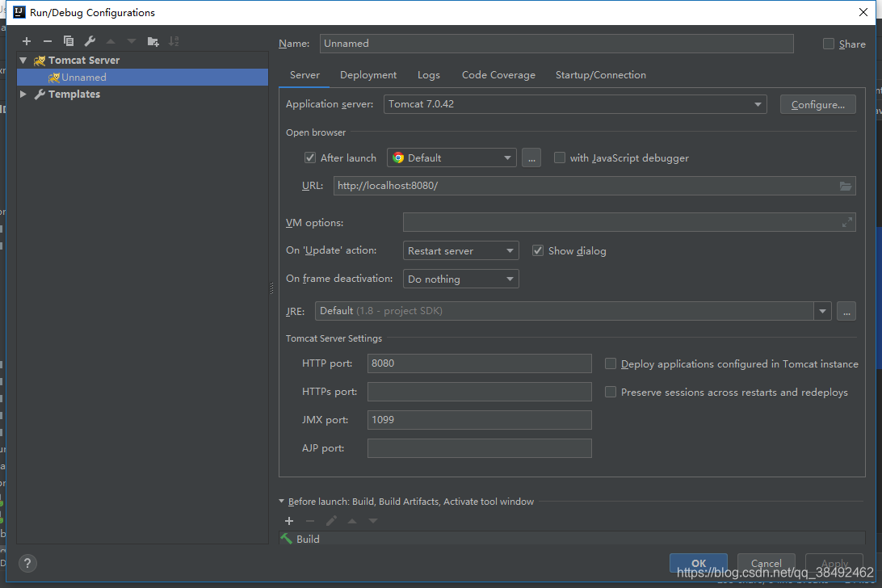Image resolution: width=882 pixels, height=588 pixels.
Task: Click the Chrome browser icon
Action: (398, 158)
